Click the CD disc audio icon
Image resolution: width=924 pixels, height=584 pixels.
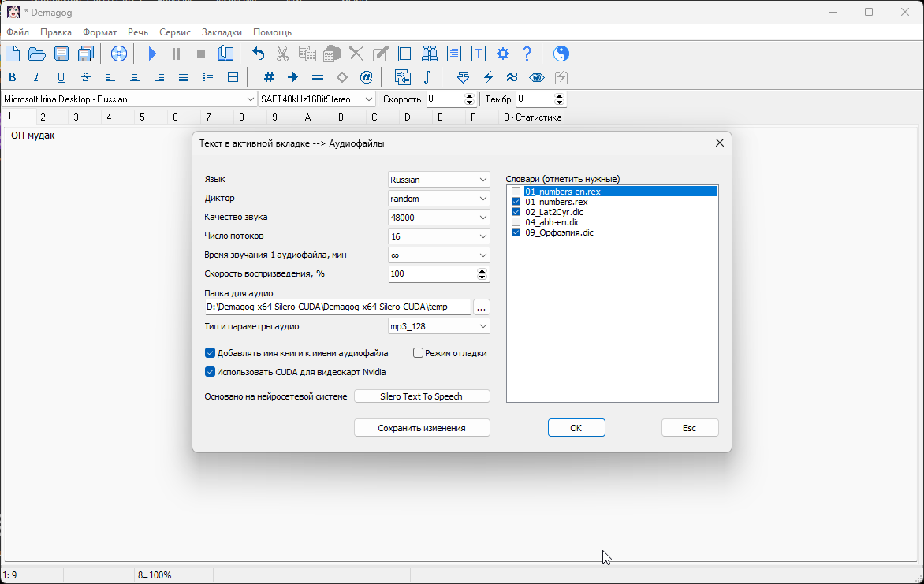[x=119, y=54]
